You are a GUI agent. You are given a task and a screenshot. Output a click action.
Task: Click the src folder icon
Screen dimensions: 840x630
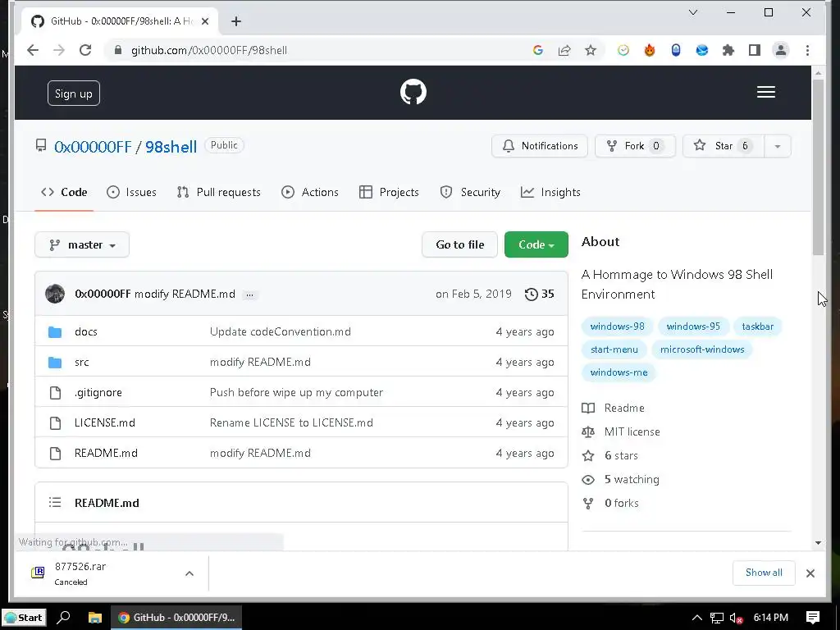55,363
